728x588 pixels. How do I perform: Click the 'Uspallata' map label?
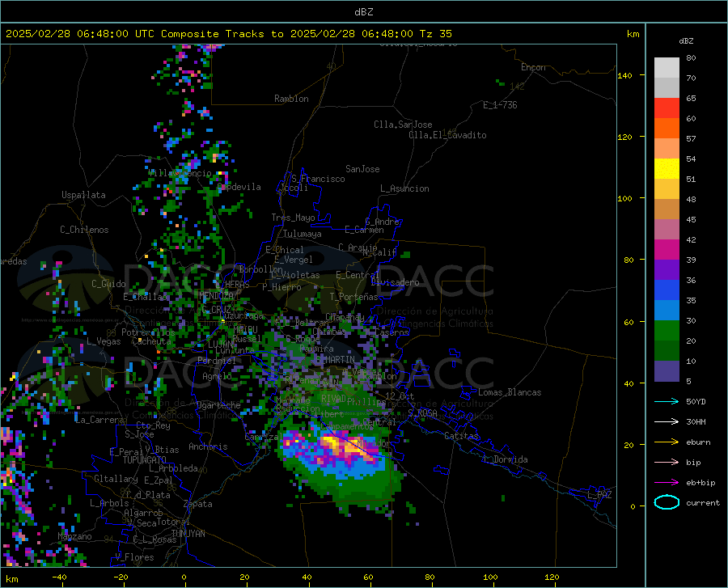pos(83,195)
